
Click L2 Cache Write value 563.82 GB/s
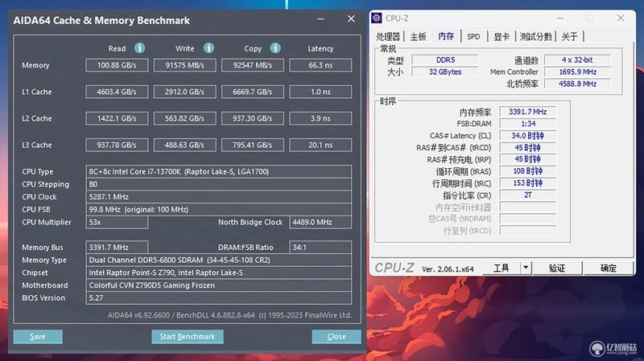click(185, 118)
